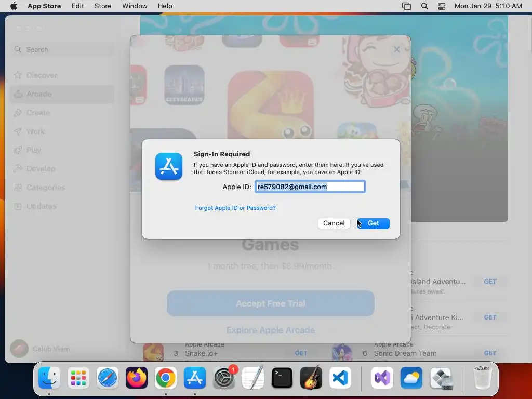
Task: Open Forgot Apple ID or Password link
Action: [235, 208]
